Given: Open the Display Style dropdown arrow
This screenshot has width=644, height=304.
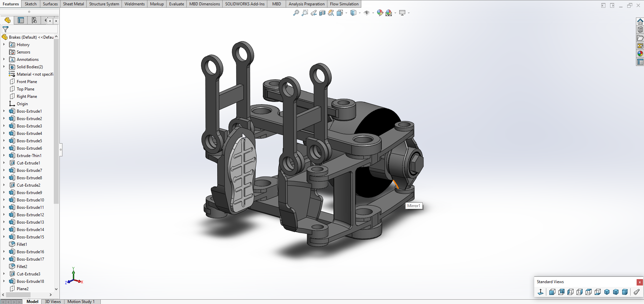Looking at the screenshot, I should pyautogui.click(x=360, y=13).
